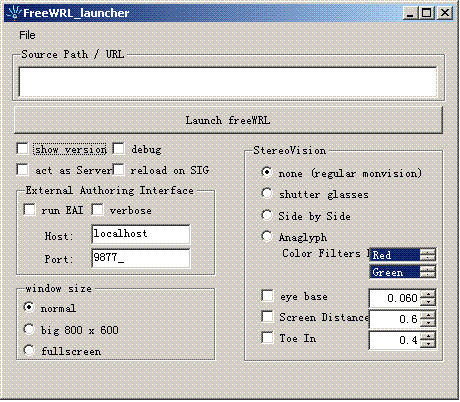Click the Screen Distance value field 0.6
The width and height of the screenshot is (460, 402).
[x=395, y=319]
